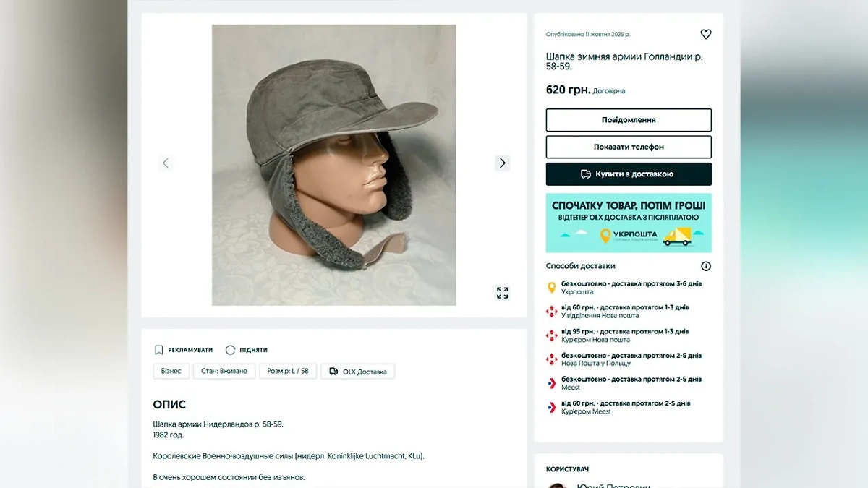Image resolution: width=868 pixels, height=488 pixels.
Task: Open fullscreen photo view icon
Action: click(x=502, y=293)
